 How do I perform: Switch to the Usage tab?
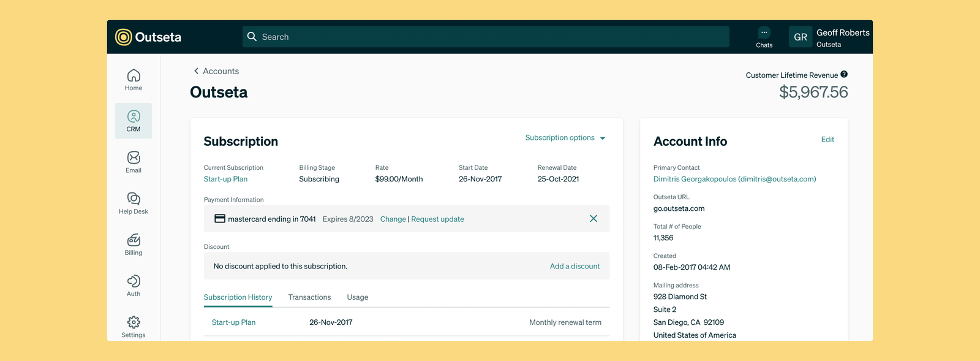pos(358,297)
